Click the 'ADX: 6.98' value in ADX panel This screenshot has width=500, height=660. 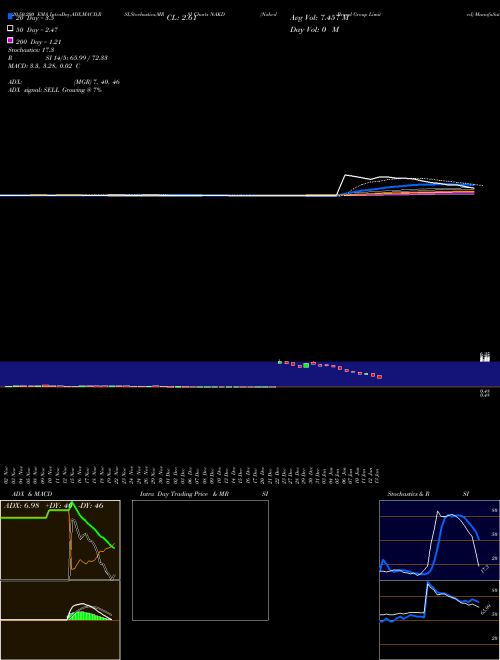coord(21,505)
